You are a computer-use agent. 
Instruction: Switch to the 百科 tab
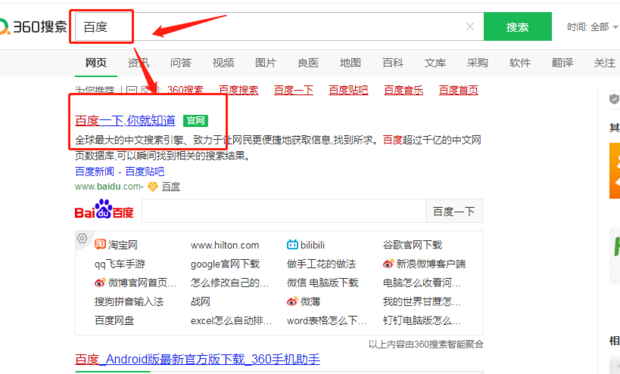pos(393,62)
